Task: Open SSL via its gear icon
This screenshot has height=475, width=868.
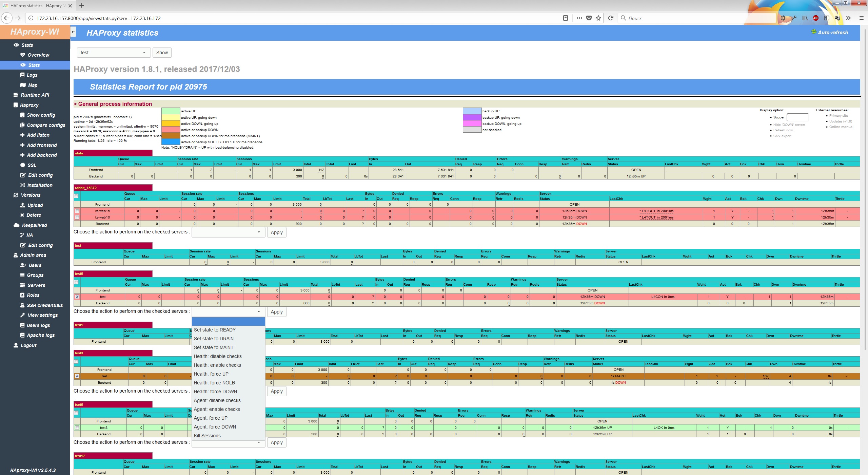Action: click(x=23, y=165)
